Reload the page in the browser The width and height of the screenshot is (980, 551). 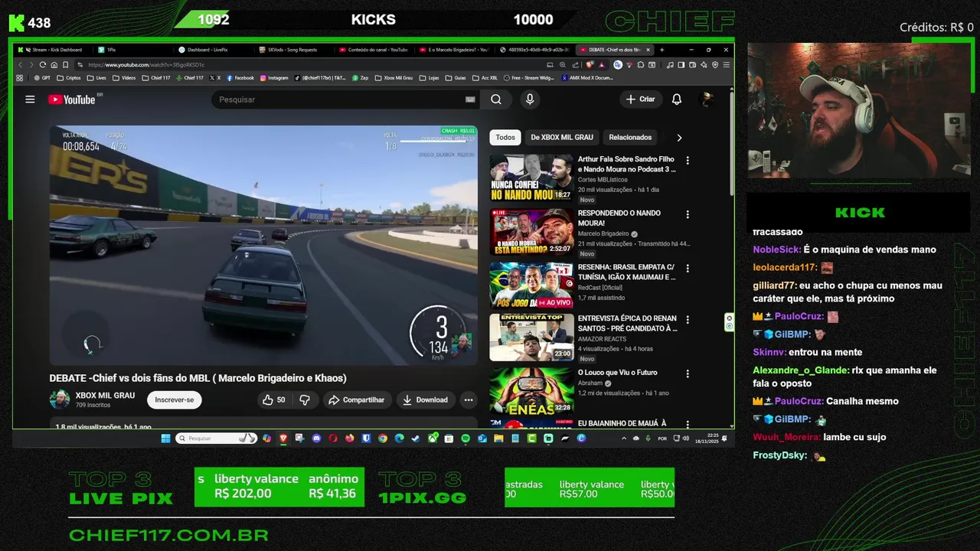point(42,65)
